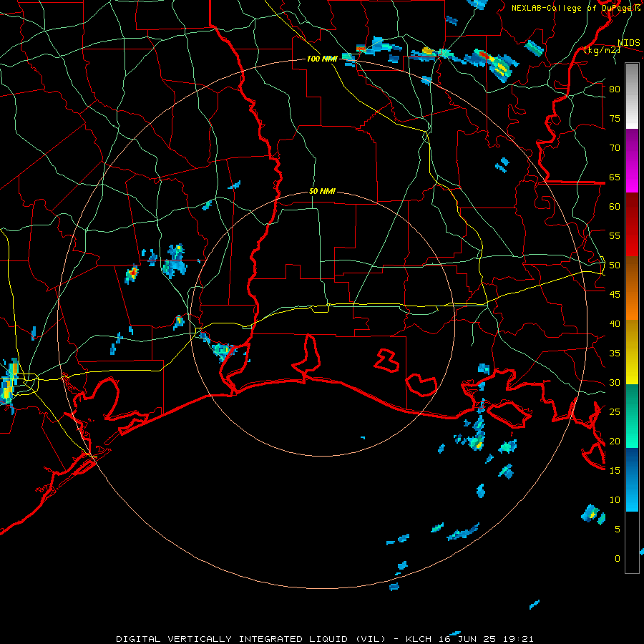Click the 16 JUN 25 date in the caption
Image resolution: width=644 pixels, height=644 pixels.
pos(467,639)
